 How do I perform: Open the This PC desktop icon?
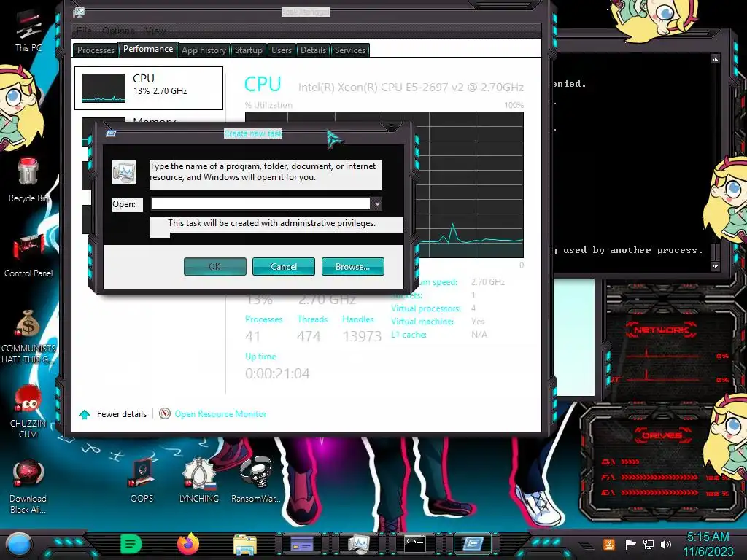point(28,31)
